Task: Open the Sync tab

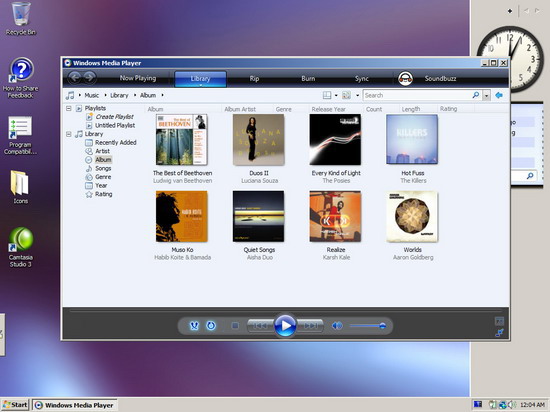Action: [x=362, y=79]
